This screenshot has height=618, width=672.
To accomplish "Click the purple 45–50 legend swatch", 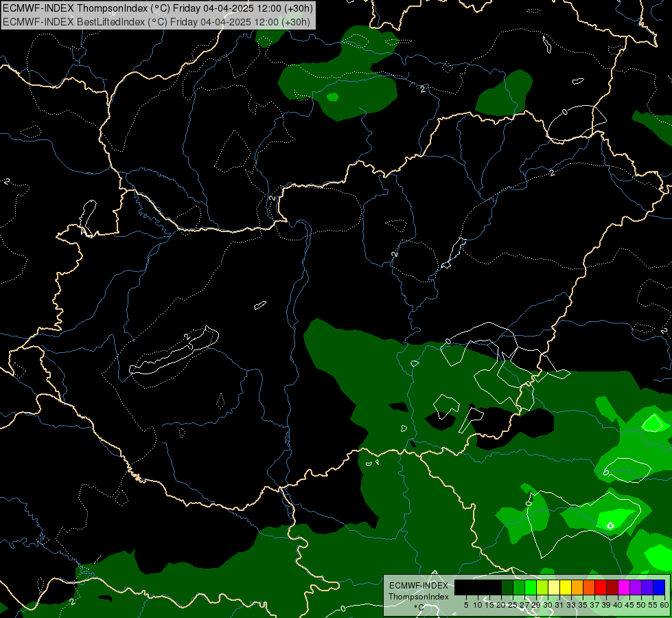I will [x=636, y=587].
